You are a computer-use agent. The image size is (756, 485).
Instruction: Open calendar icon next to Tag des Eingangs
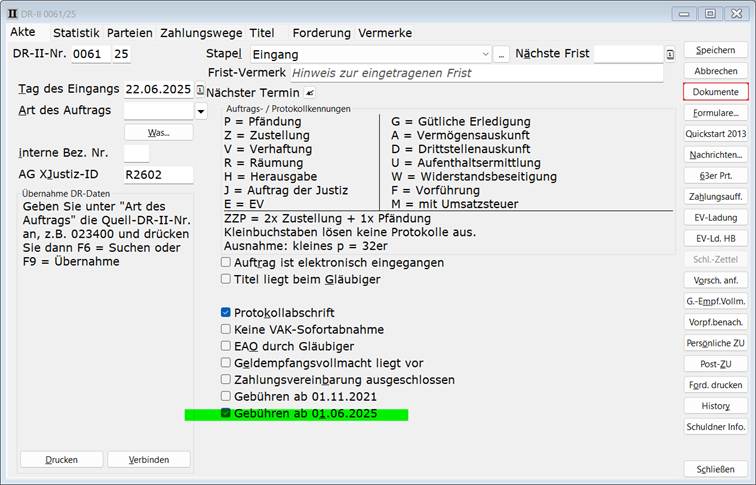pyautogui.click(x=200, y=90)
